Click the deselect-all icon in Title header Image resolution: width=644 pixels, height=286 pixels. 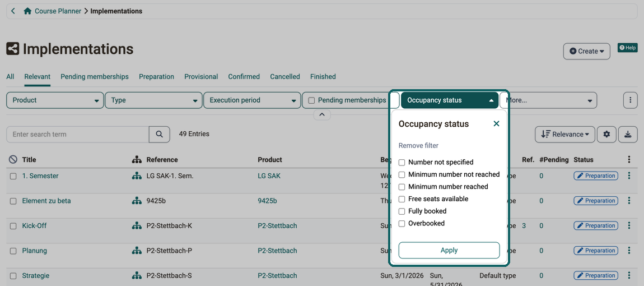click(x=13, y=160)
